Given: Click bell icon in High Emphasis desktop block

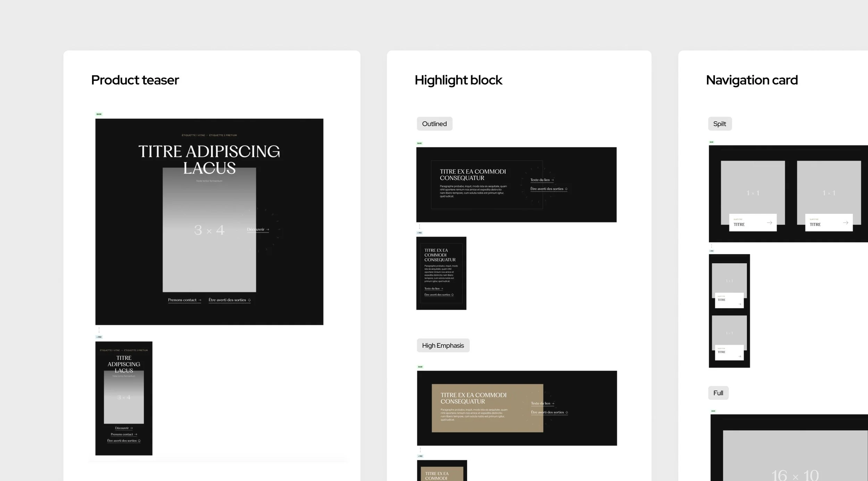Looking at the screenshot, I should 567,413.
